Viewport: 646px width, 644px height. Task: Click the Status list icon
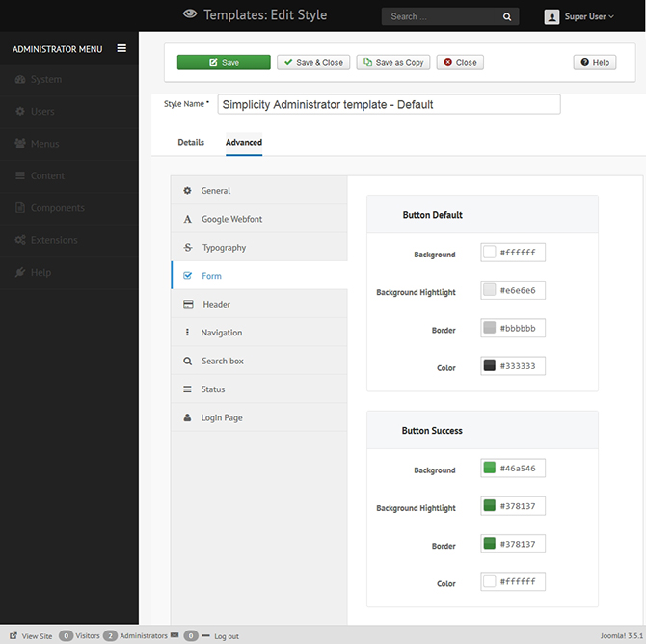tap(187, 389)
